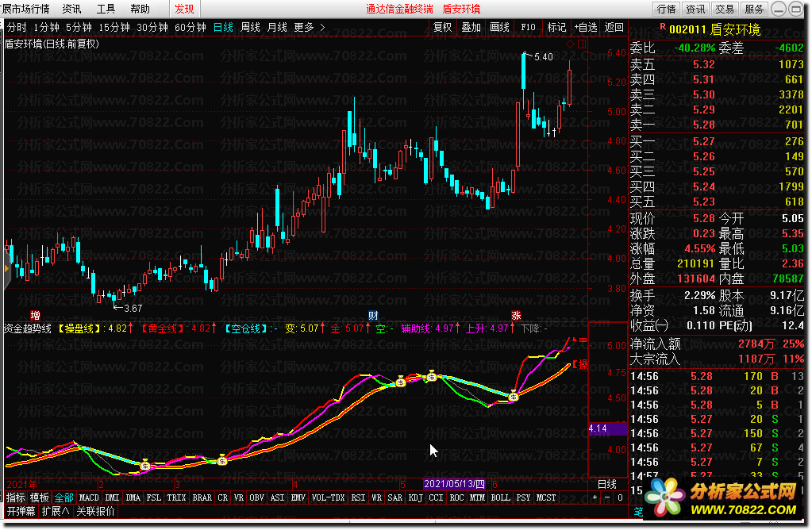The height and width of the screenshot is (530, 812).
Task: Click the 返回 back button
Action: pyautogui.click(x=614, y=28)
